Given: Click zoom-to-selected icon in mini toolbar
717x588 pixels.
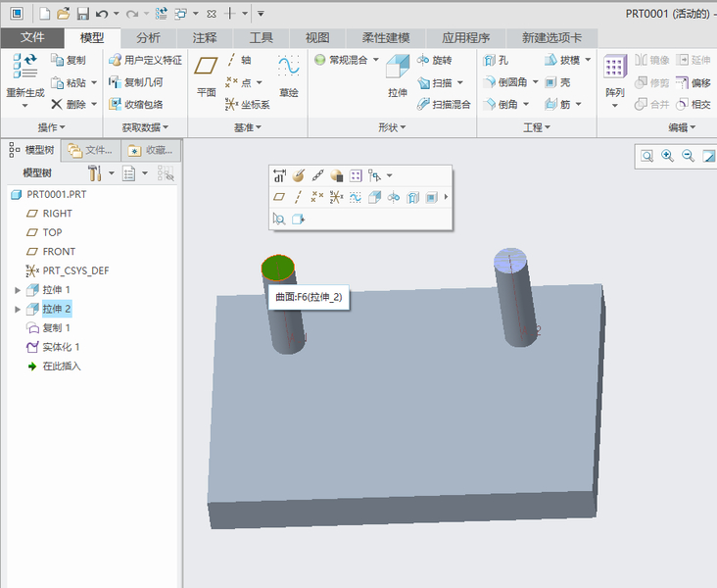Looking at the screenshot, I should coord(279,220).
